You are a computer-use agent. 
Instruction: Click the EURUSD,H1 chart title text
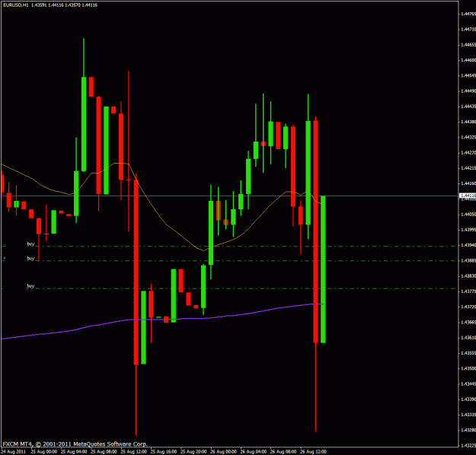[x=15, y=5]
